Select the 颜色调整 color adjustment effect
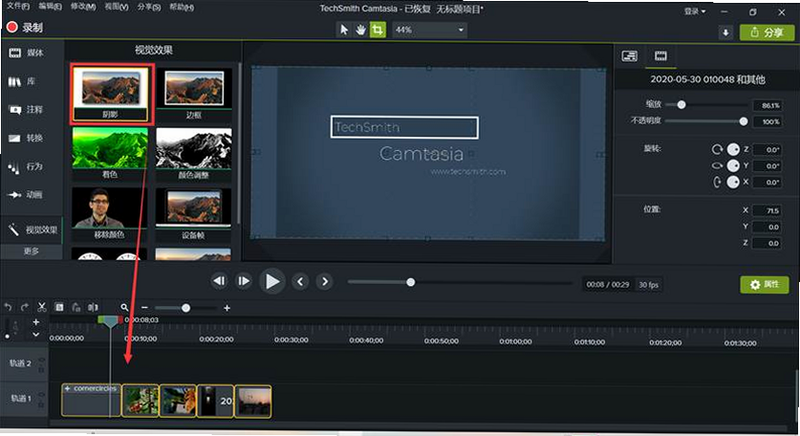 [x=194, y=153]
